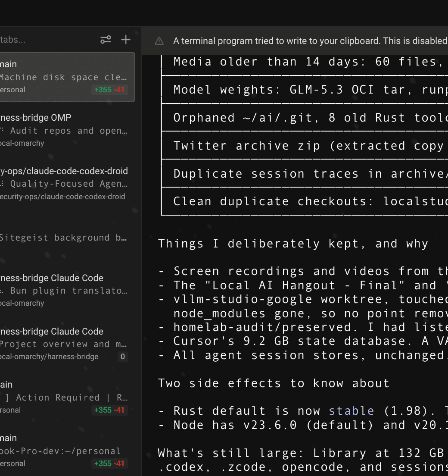
Task: Click the +355 -41 badge on Action Required tab
Action: [109, 410]
